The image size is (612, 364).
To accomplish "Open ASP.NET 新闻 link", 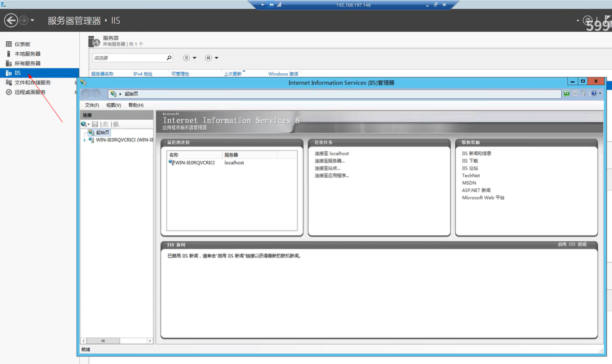I will pos(476,191).
